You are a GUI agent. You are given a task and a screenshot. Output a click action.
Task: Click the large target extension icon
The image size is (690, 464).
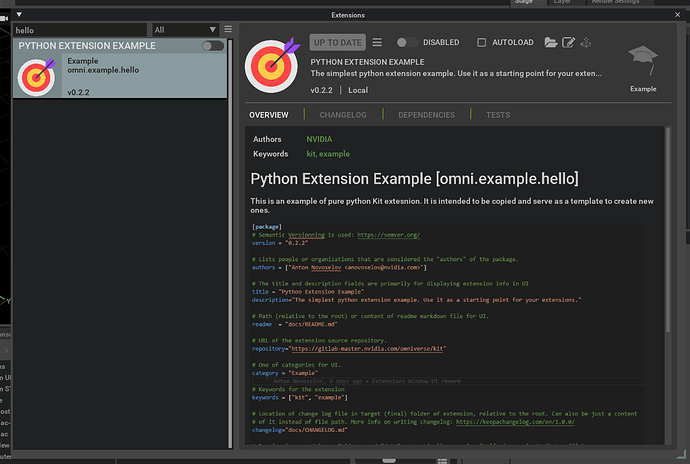point(272,65)
